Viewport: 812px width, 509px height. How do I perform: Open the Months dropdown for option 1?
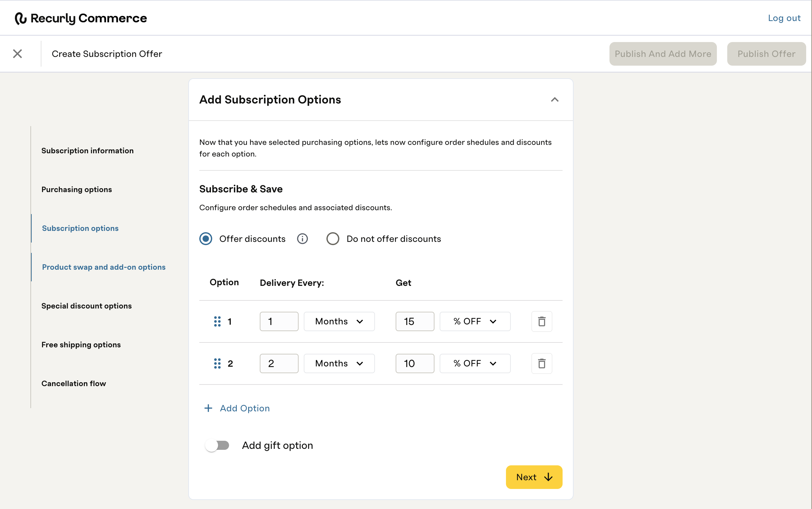pos(339,321)
